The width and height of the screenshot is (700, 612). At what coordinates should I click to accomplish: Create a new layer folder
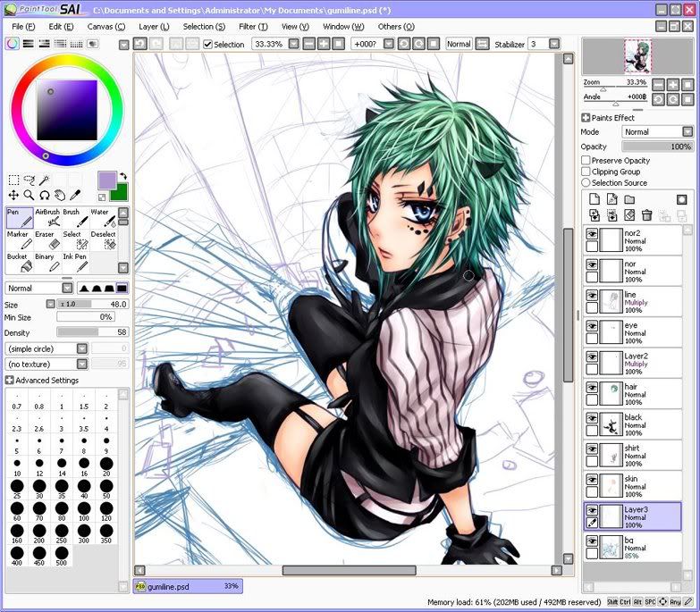coord(629,199)
